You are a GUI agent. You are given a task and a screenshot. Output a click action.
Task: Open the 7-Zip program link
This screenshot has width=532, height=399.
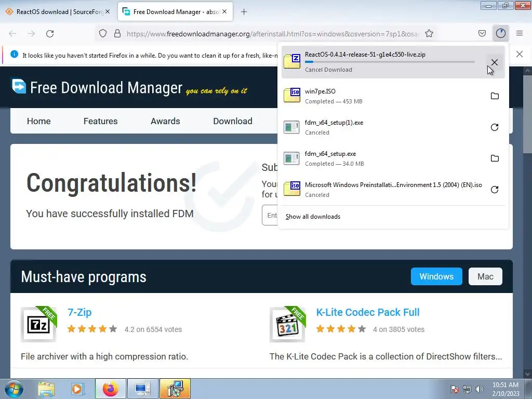click(79, 312)
